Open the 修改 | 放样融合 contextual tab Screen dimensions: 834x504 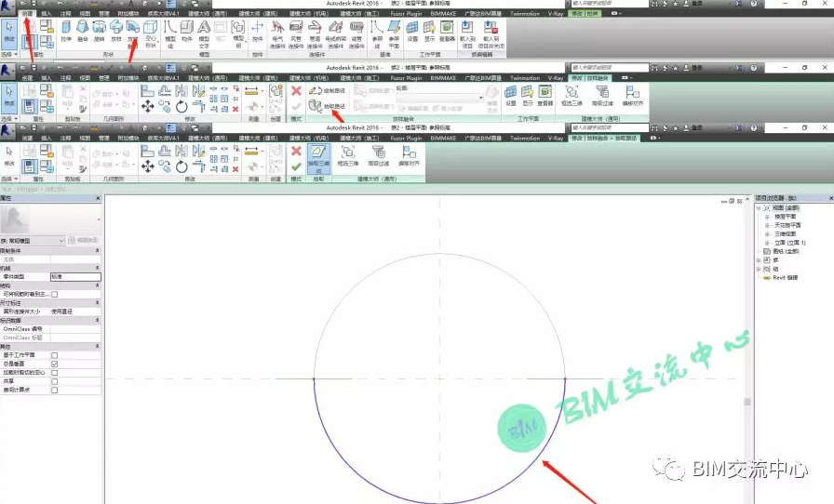click(590, 78)
